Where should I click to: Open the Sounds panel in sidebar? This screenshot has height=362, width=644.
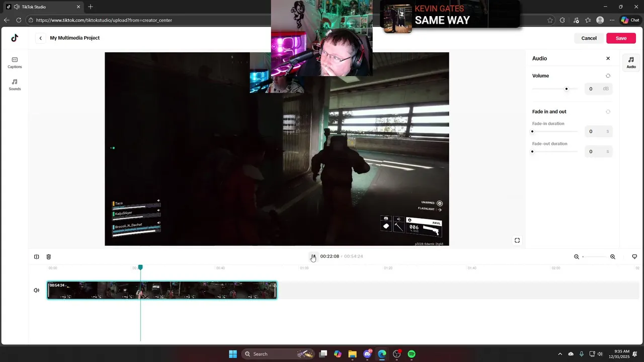coord(15,84)
